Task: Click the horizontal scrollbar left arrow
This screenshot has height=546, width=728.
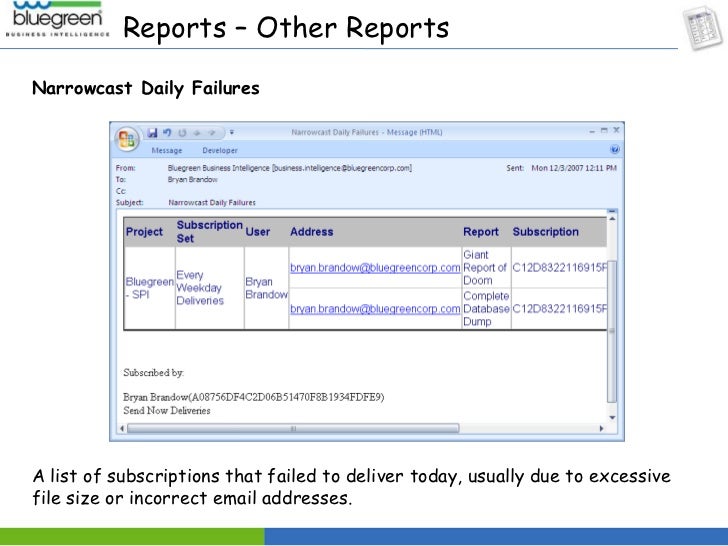Action: pos(122,429)
